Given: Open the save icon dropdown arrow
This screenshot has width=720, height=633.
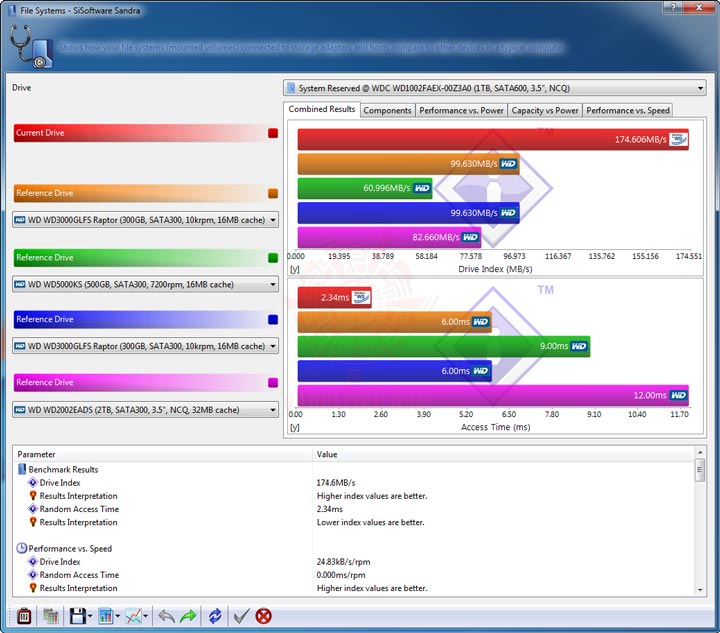Looking at the screenshot, I should [x=90, y=616].
